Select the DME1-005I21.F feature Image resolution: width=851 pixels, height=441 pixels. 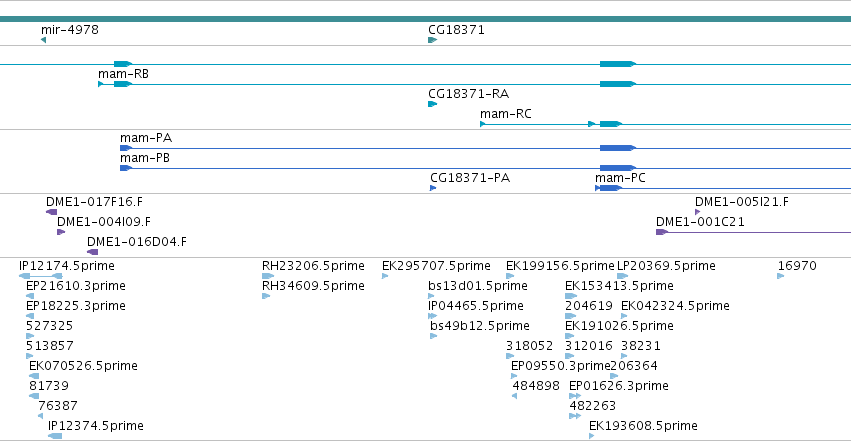click(x=697, y=212)
